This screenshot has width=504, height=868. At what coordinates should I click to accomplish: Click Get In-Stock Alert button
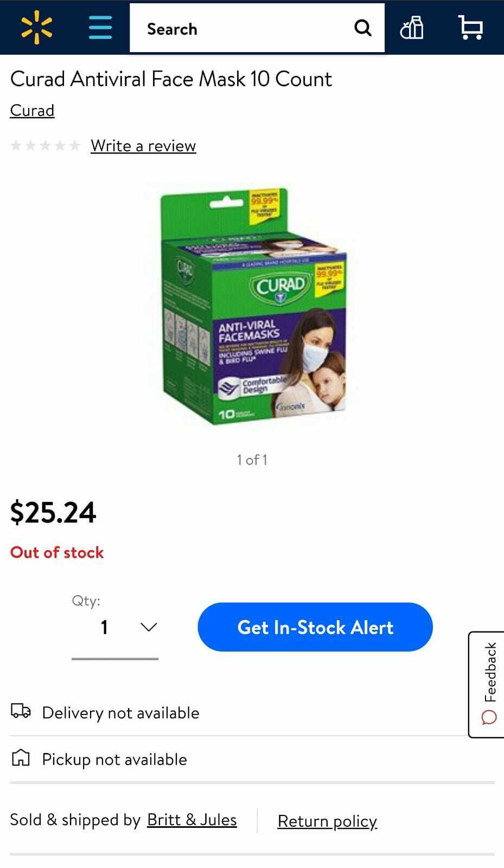(315, 627)
